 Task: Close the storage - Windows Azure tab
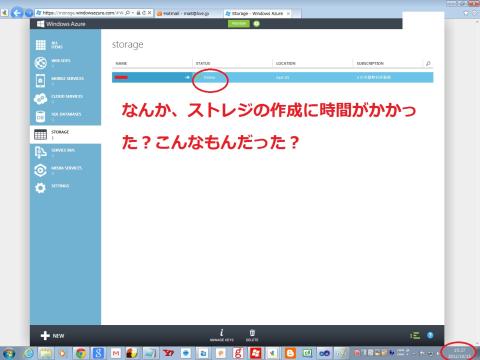[x=288, y=13]
